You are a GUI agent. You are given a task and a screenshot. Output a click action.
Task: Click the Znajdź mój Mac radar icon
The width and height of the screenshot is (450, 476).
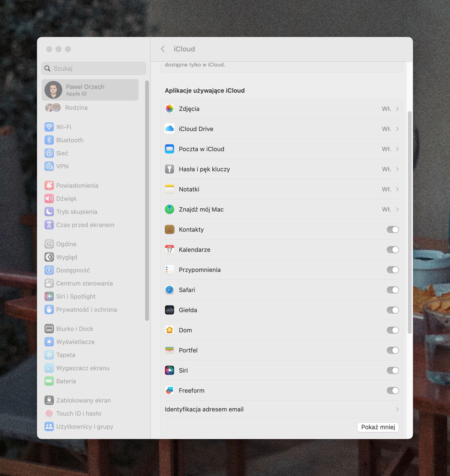coord(169,210)
